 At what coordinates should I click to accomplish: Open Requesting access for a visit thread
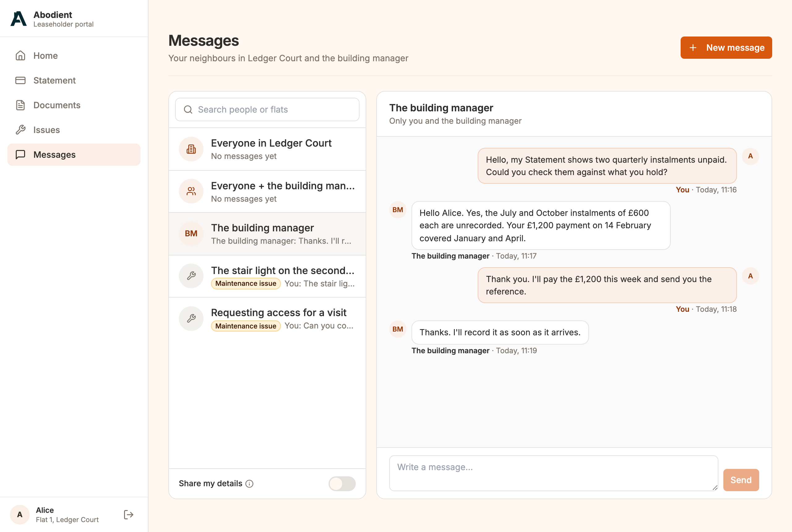point(267,318)
